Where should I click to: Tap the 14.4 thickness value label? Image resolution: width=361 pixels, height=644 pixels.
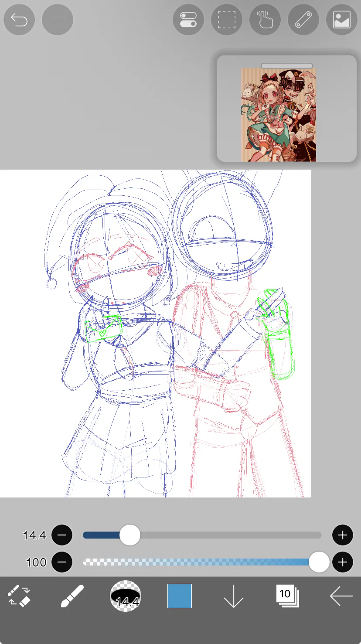pos(34,535)
